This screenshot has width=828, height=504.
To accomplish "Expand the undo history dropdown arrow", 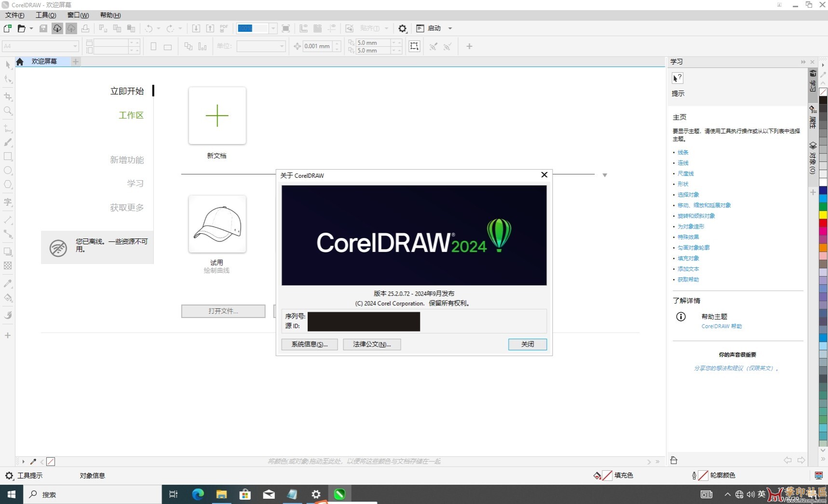I will click(159, 28).
